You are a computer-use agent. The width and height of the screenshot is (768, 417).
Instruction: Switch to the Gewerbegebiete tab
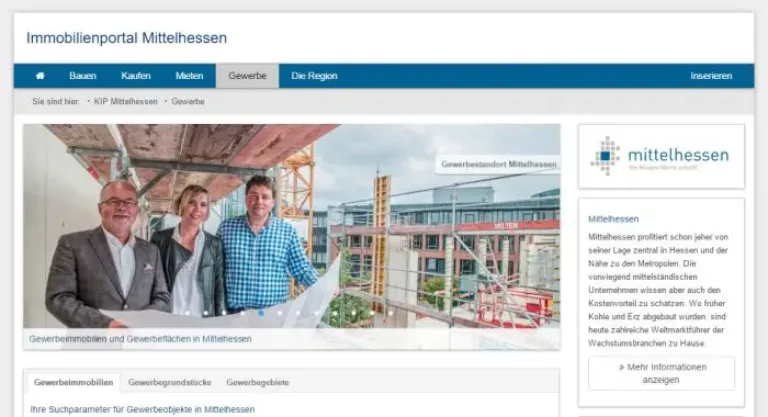click(x=257, y=382)
